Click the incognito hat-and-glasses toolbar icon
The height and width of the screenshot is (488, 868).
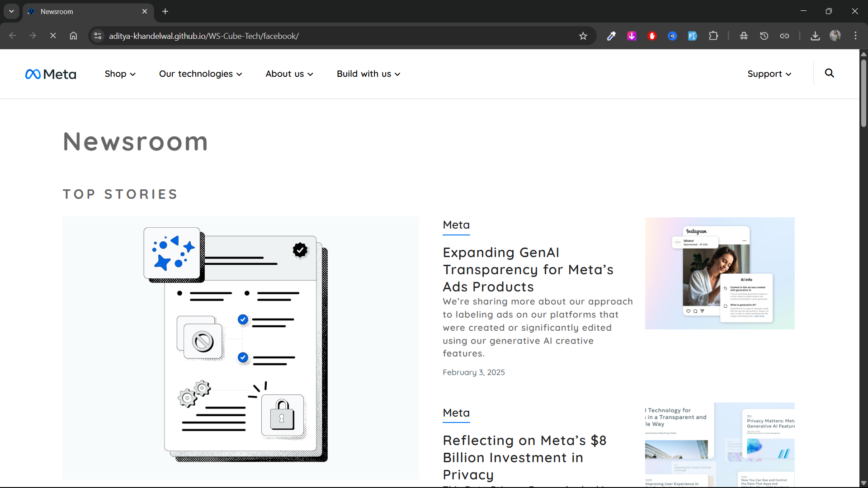coord(744,36)
